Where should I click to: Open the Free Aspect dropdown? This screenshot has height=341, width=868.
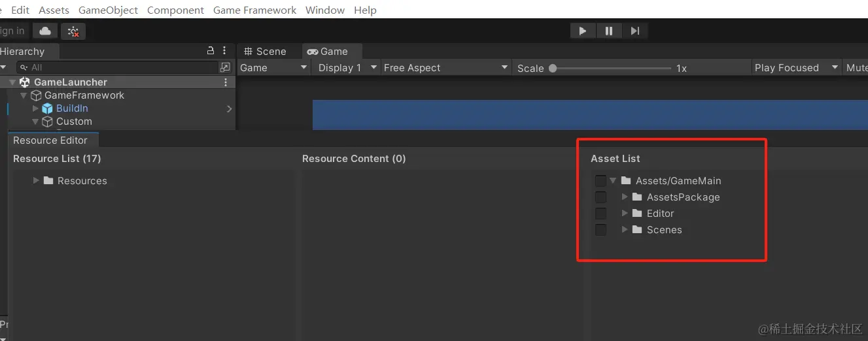pyautogui.click(x=446, y=67)
